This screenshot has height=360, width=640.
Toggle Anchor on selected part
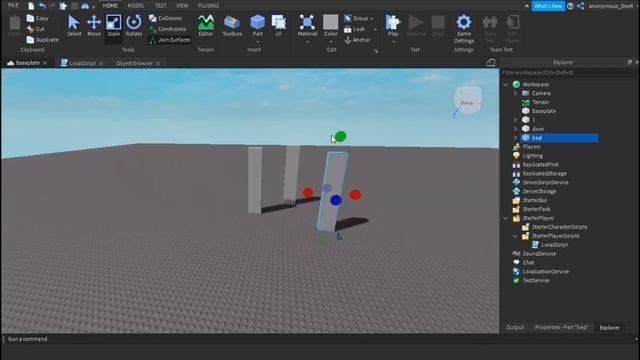coord(358,40)
